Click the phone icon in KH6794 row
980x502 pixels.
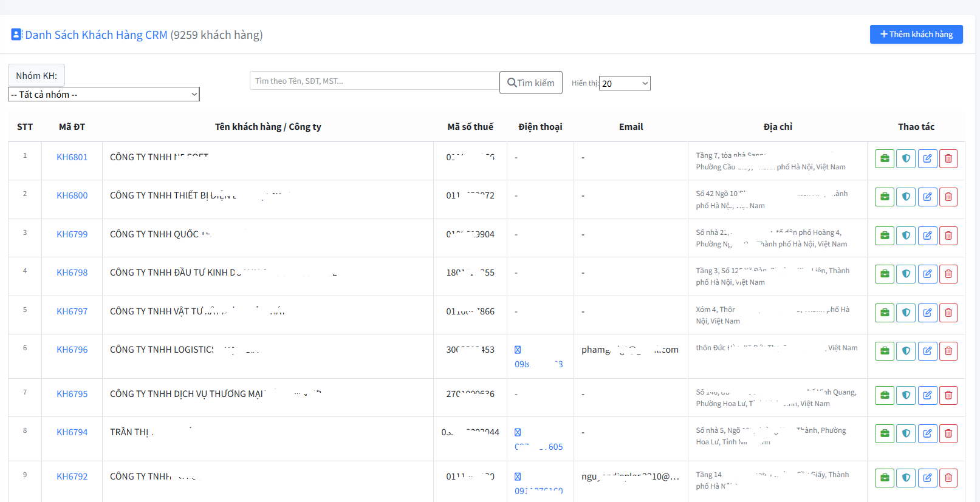pyautogui.click(x=518, y=432)
